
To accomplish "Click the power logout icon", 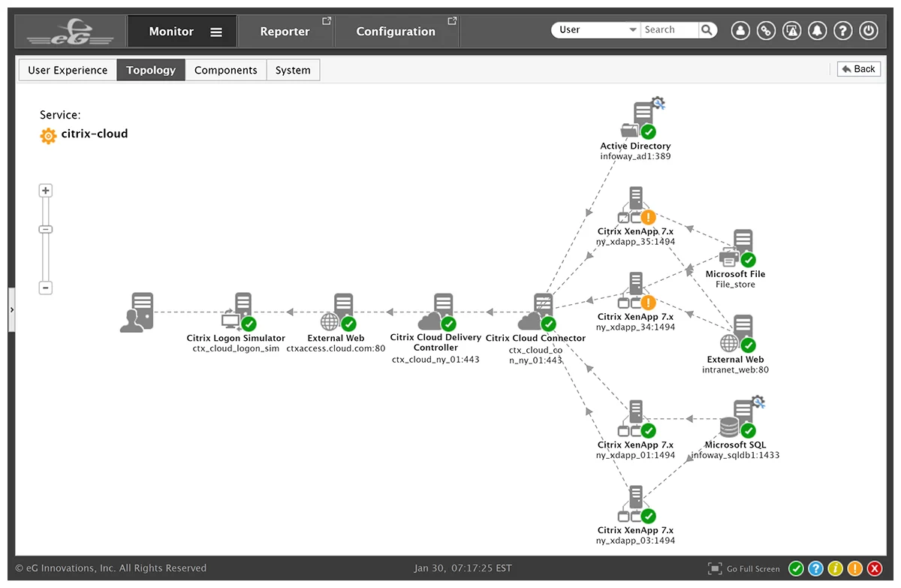I will click(869, 31).
